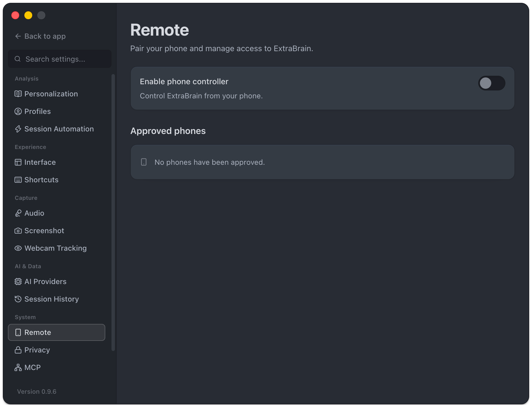Click the Audio microphone icon

point(18,213)
